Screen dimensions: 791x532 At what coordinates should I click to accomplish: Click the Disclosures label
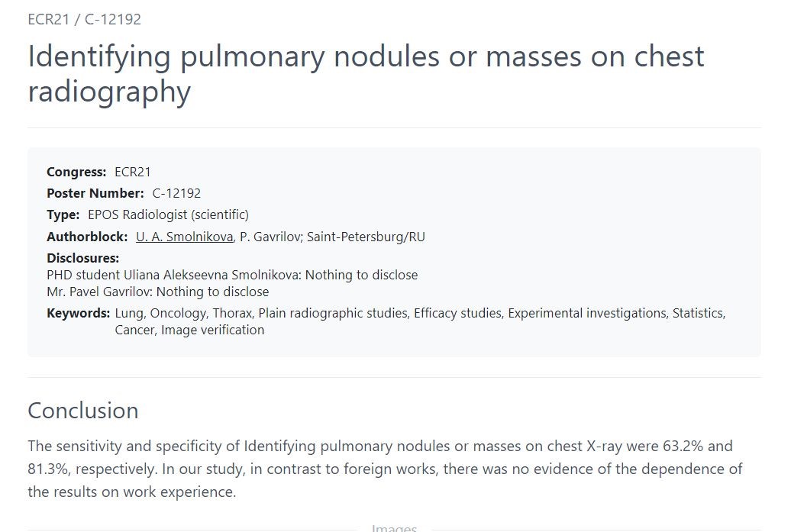tap(82, 258)
